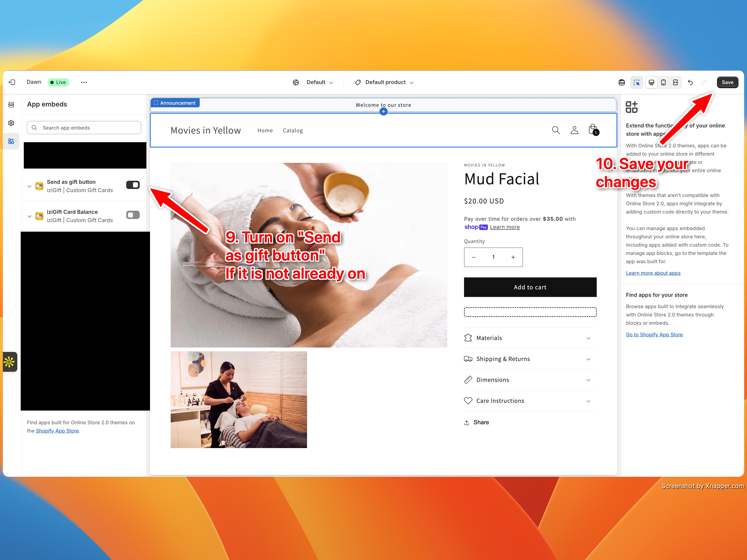This screenshot has height=560, width=747.
Task: Open Learn more about apps link
Action: click(653, 273)
